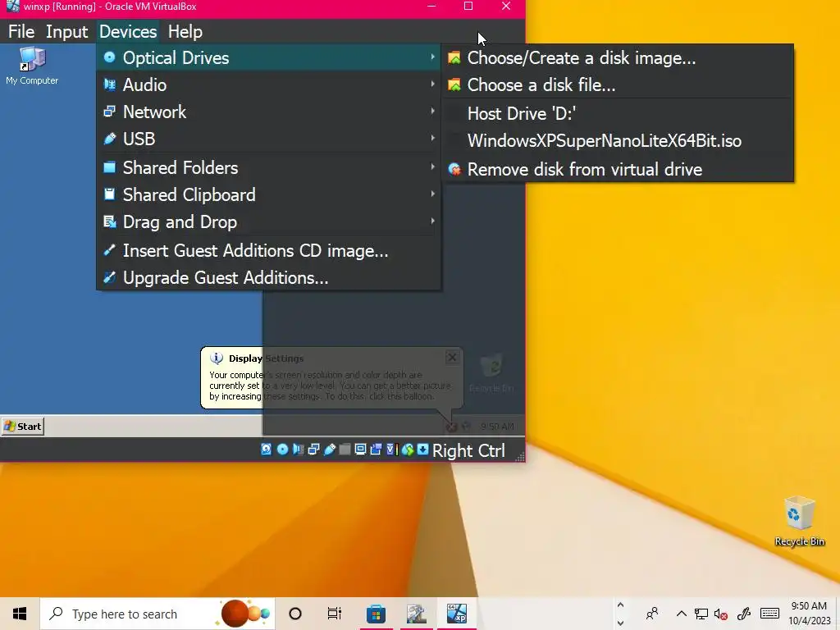Open Microsoft Store from the taskbar
The width and height of the screenshot is (840, 630).
376,614
